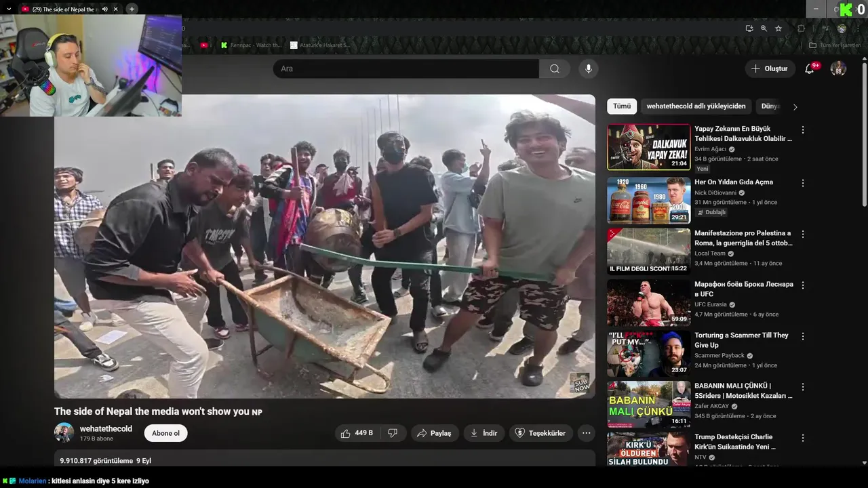
Task: Focus the Ara search field
Action: tap(406, 68)
